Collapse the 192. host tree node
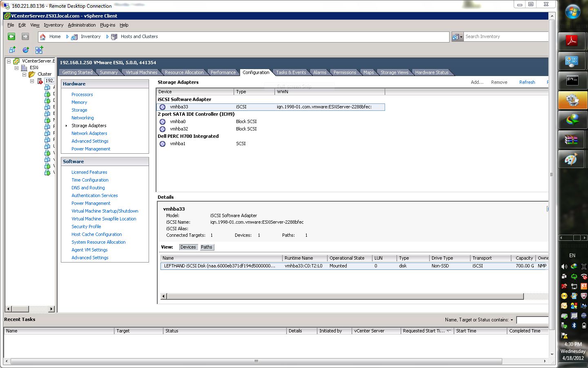The height and width of the screenshot is (368, 588). 32,81
